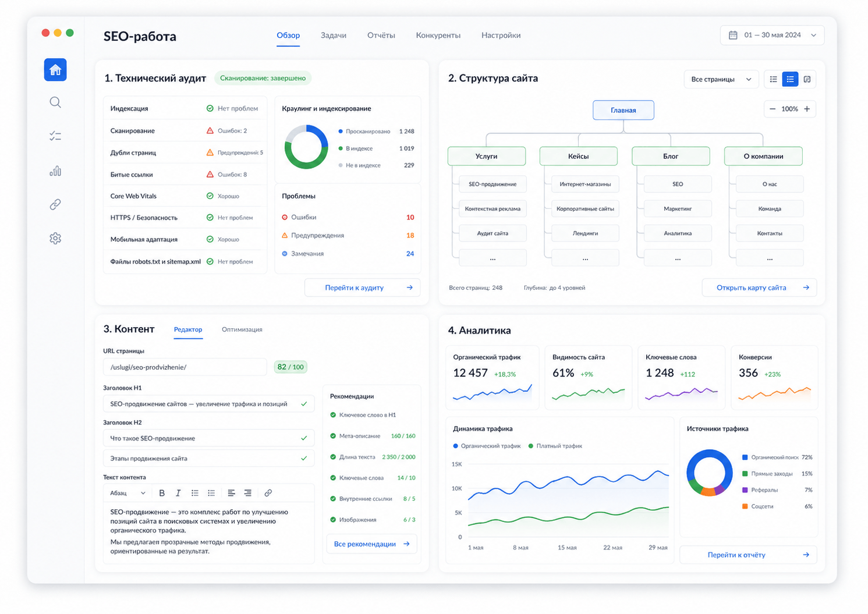
Task: Open the Абзац paragraph style dropdown
Action: coord(128,493)
